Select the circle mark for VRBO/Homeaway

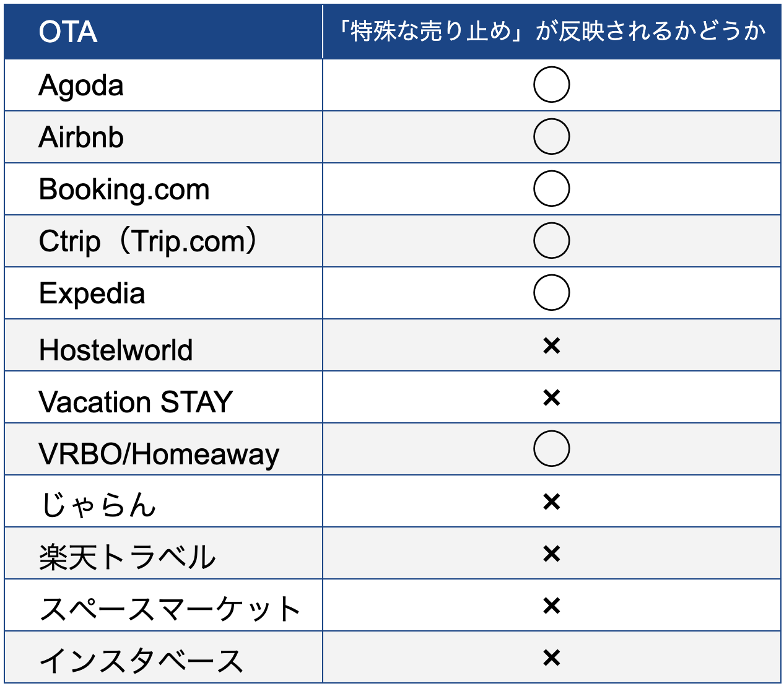pyautogui.click(x=551, y=449)
